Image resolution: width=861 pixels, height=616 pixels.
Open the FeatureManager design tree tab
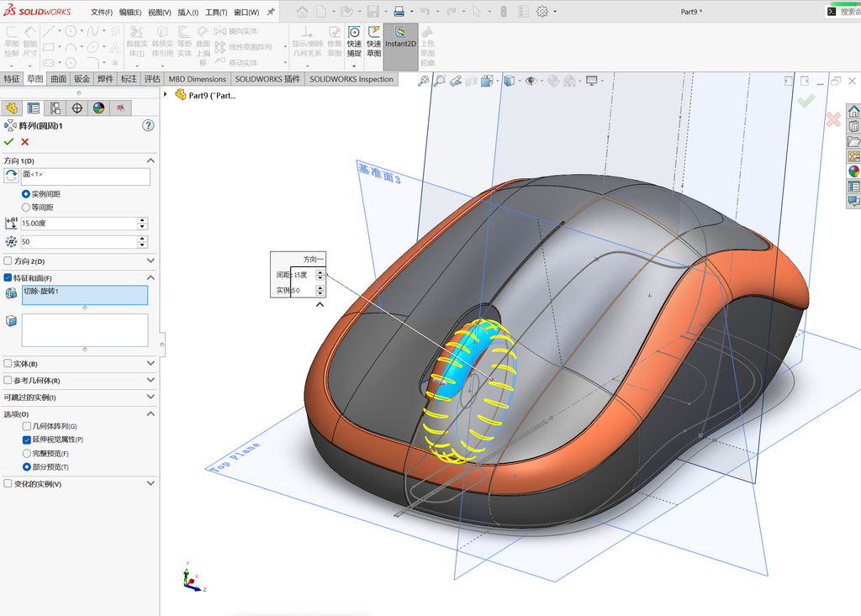click(12, 108)
